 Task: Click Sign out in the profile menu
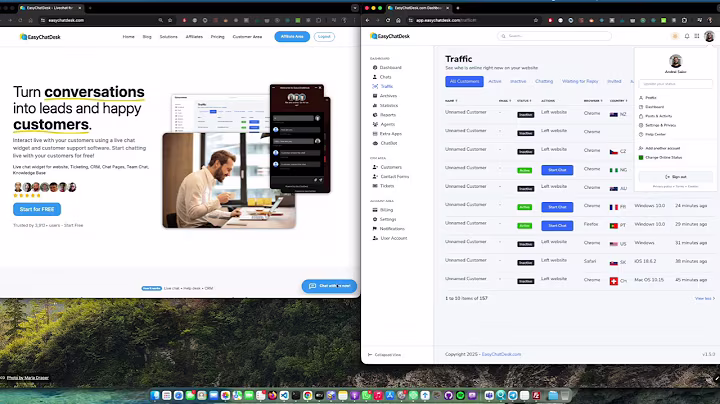tap(675, 177)
